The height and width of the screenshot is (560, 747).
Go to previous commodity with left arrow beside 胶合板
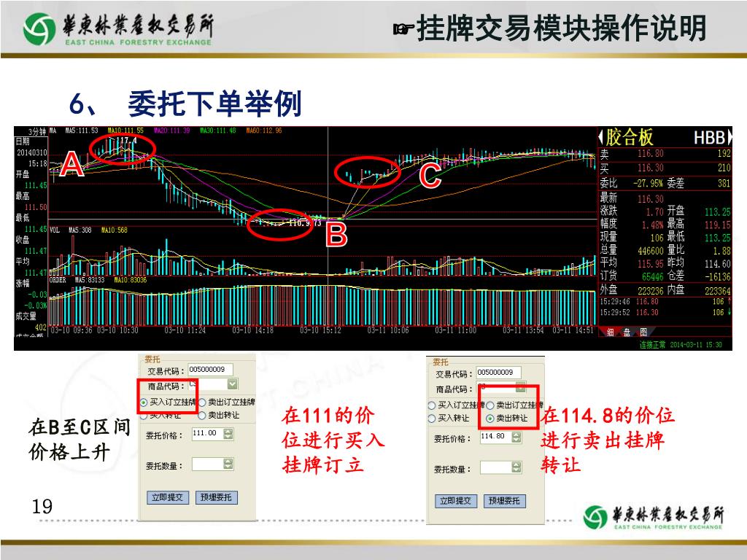pos(601,138)
